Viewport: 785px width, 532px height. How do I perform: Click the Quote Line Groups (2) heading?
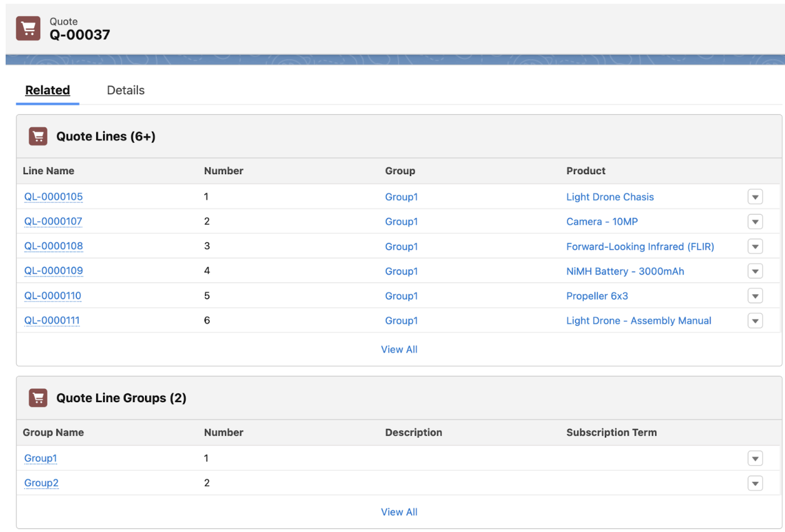point(121,398)
